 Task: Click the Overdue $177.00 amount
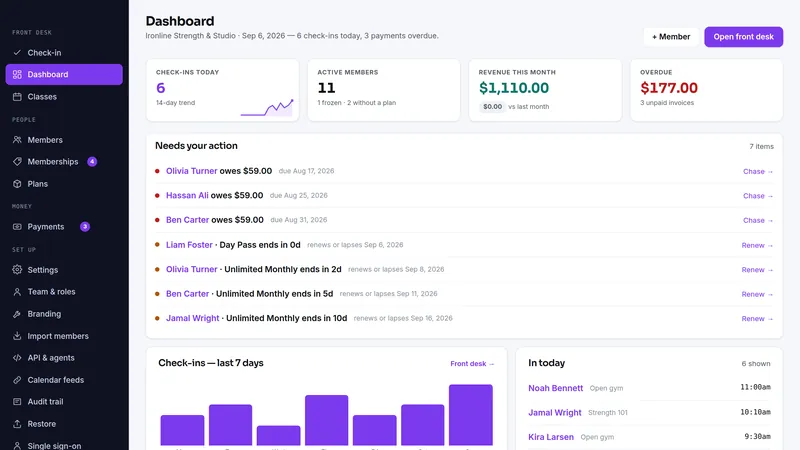[x=669, y=88]
